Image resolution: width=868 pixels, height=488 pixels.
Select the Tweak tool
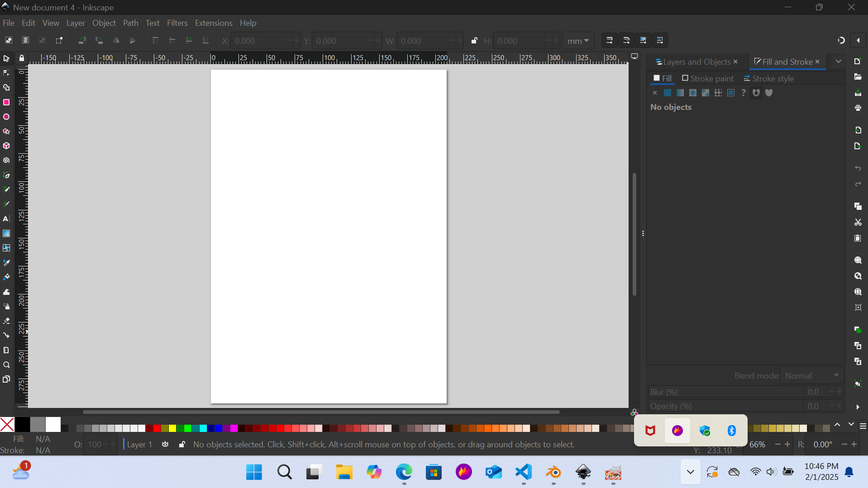pyautogui.click(x=6, y=292)
